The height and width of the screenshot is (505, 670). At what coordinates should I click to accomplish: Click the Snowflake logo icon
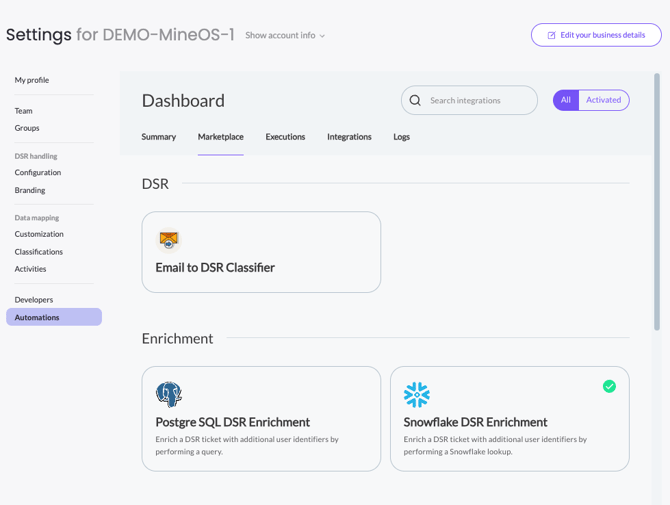[417, 394]
